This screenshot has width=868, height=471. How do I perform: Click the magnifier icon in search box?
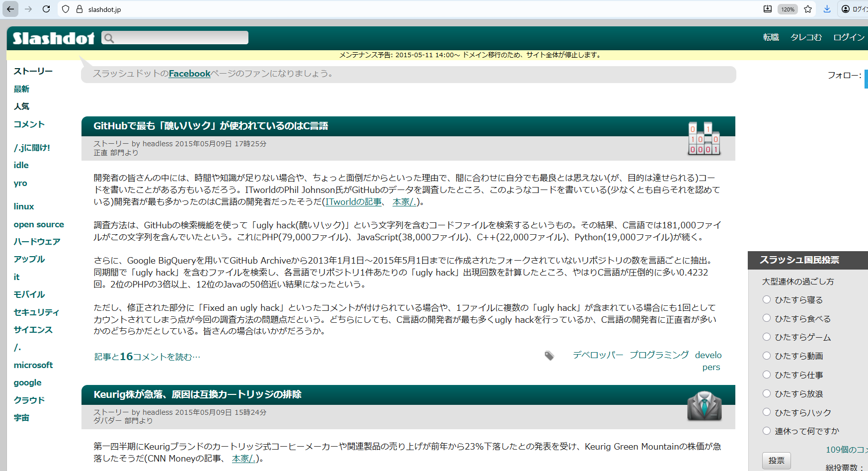tap(109, 38)
